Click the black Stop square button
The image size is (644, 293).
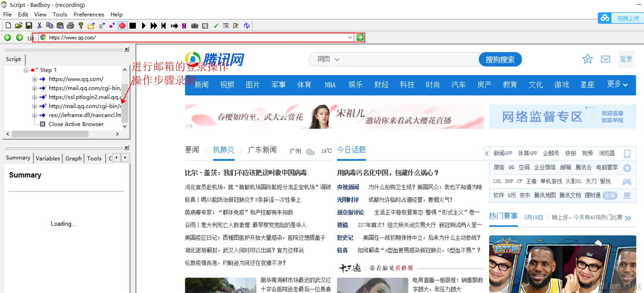pos(133,26)
